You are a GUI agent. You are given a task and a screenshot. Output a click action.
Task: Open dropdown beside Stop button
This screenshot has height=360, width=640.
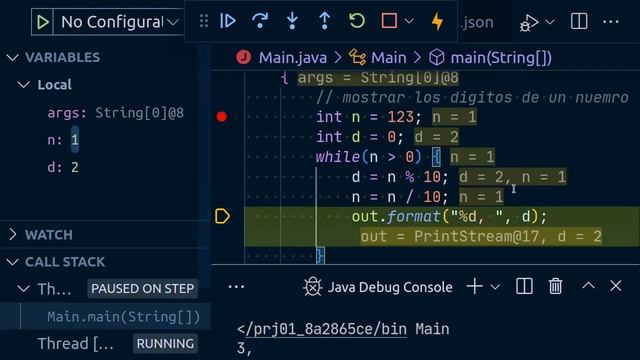[409, 21]
